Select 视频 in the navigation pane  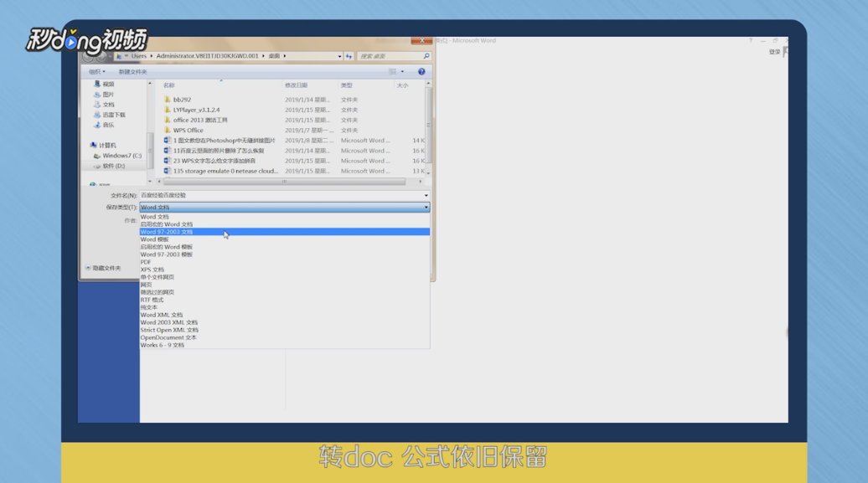point(104,84)
